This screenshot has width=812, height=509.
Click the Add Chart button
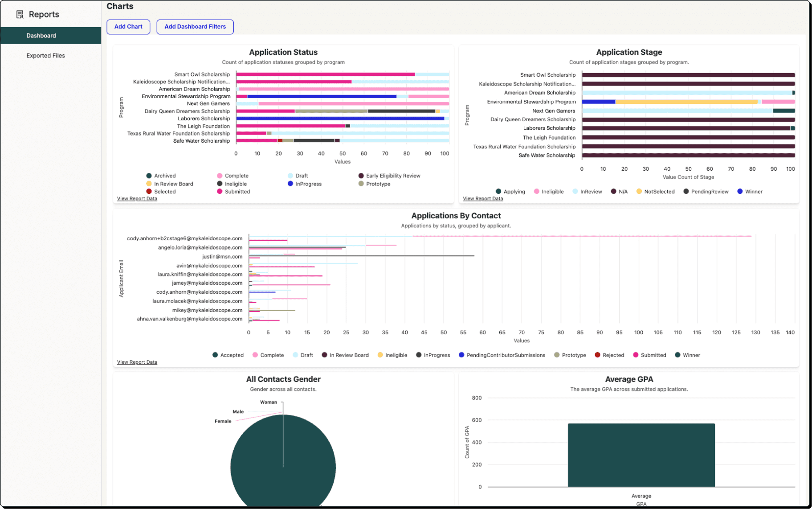point(128,27)
